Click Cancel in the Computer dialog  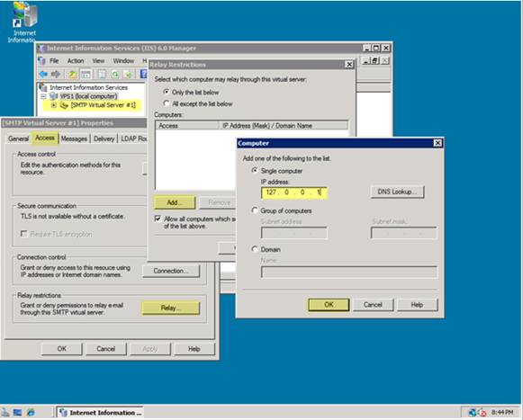373,305
